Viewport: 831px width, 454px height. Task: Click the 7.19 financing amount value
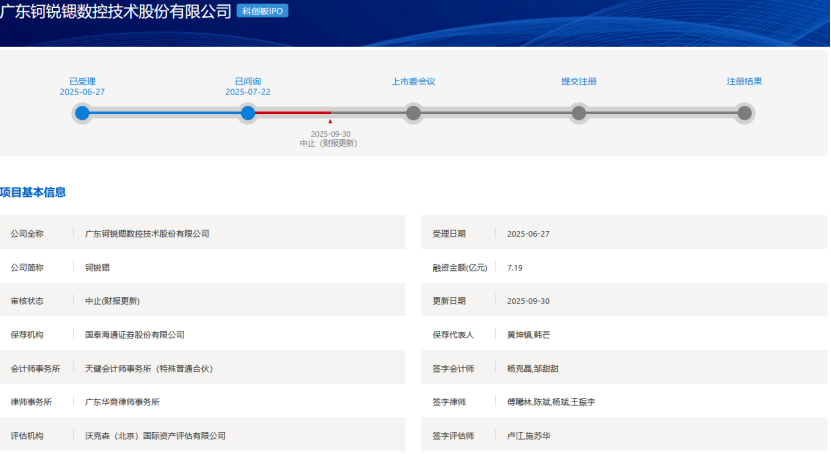(516, 267)
